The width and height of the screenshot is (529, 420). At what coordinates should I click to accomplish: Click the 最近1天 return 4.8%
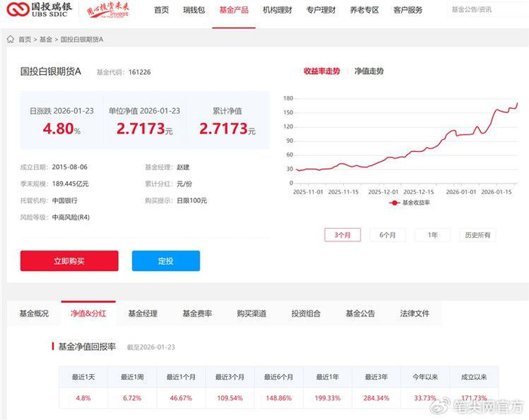click(83, 398)
